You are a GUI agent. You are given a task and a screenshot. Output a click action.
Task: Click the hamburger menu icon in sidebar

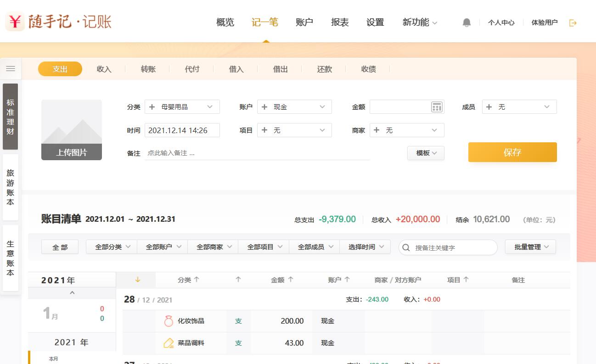[x=11, y=69]
